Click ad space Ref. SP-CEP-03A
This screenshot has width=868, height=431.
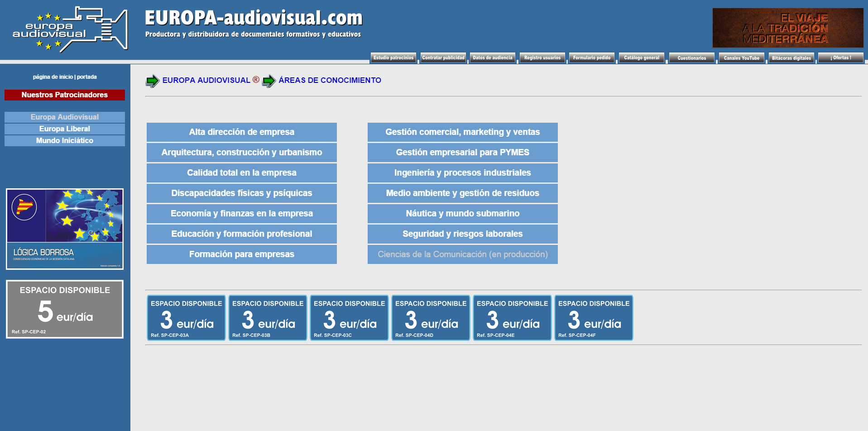[x=186, y=318]
